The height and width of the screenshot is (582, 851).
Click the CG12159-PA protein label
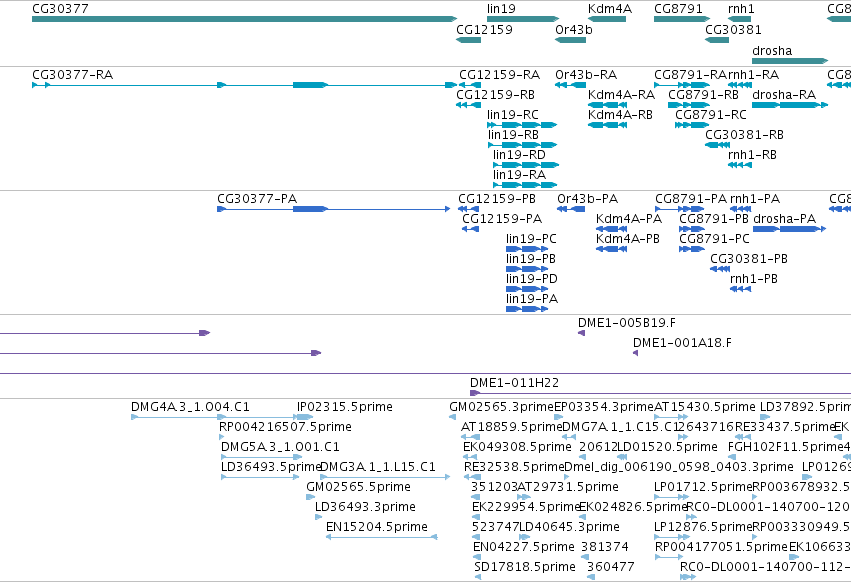(x=502, y=219)
